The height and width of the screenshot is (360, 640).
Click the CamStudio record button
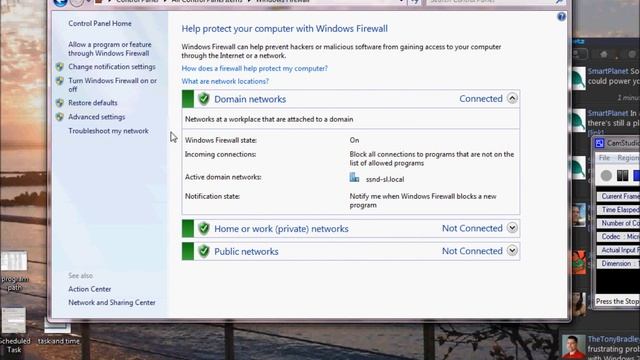(606, 176)
